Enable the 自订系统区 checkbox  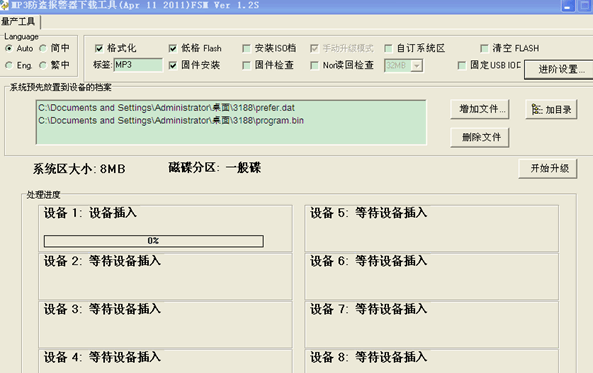388,48
